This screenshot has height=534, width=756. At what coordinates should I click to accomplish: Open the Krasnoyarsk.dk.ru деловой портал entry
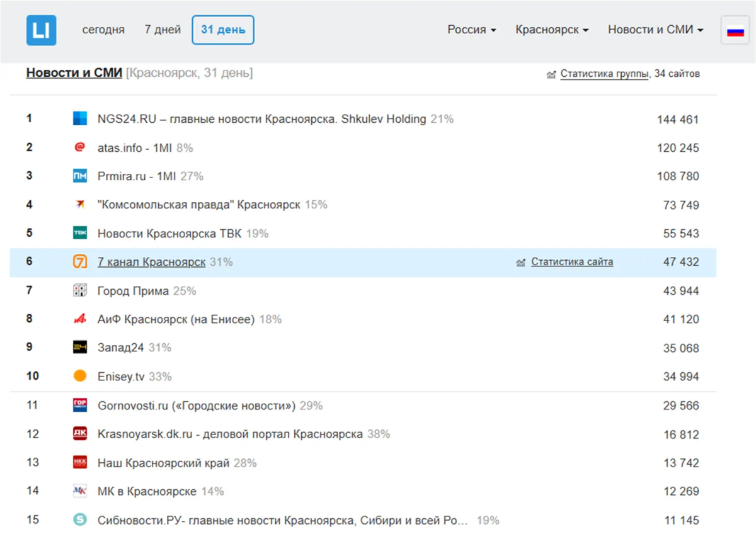click(x=230, y=434)
